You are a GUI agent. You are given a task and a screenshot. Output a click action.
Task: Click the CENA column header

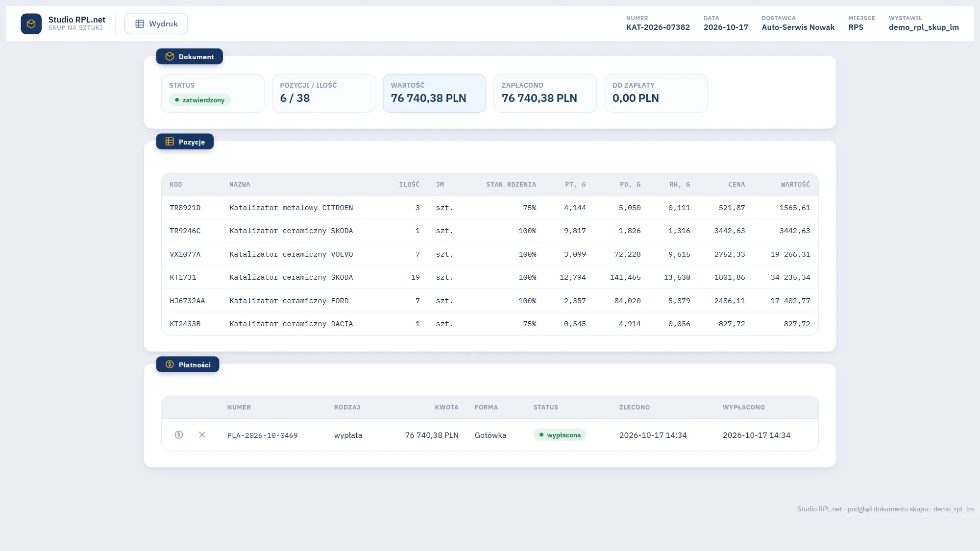(736, 185)
